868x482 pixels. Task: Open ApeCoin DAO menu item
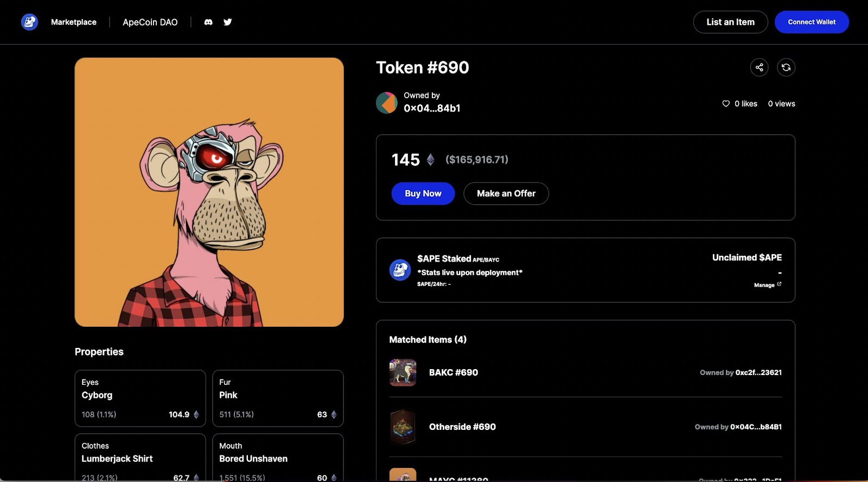tap(150, 22)
